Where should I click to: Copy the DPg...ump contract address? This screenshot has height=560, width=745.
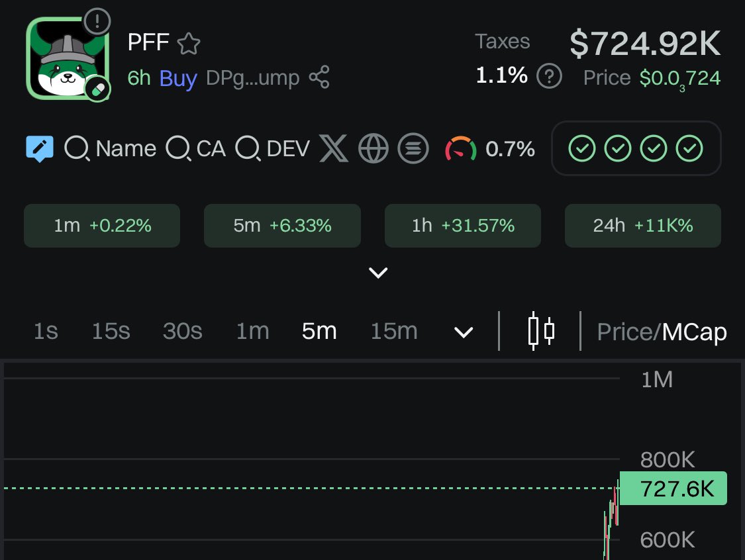point(253,78)
